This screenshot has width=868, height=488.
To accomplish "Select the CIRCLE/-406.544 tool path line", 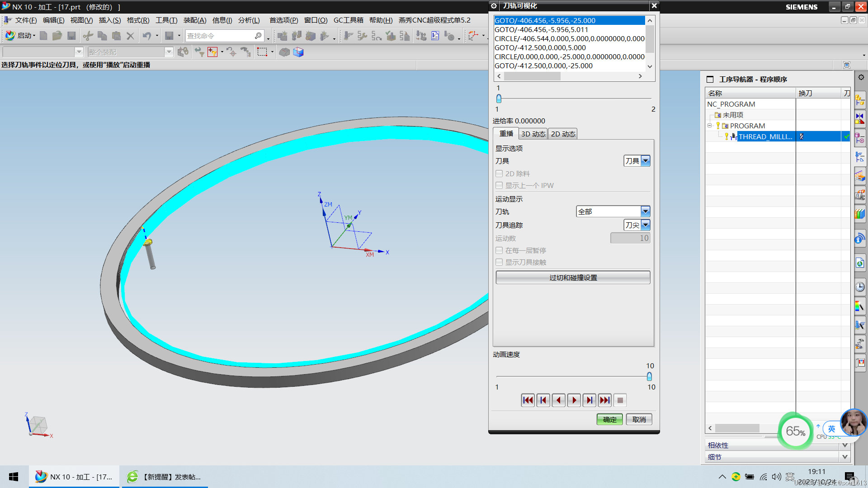I will pyautogui.click(x=569, y=38).
